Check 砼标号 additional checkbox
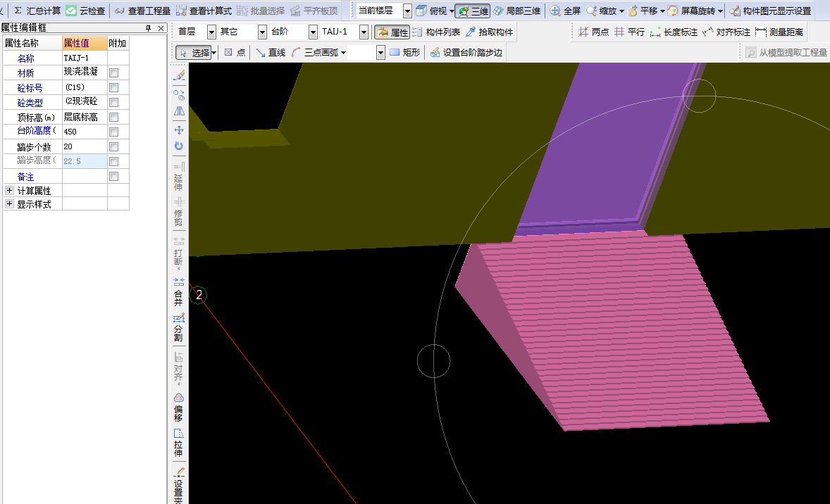The image size is (830, 504). pyautogui.click(x=114, y=87)
